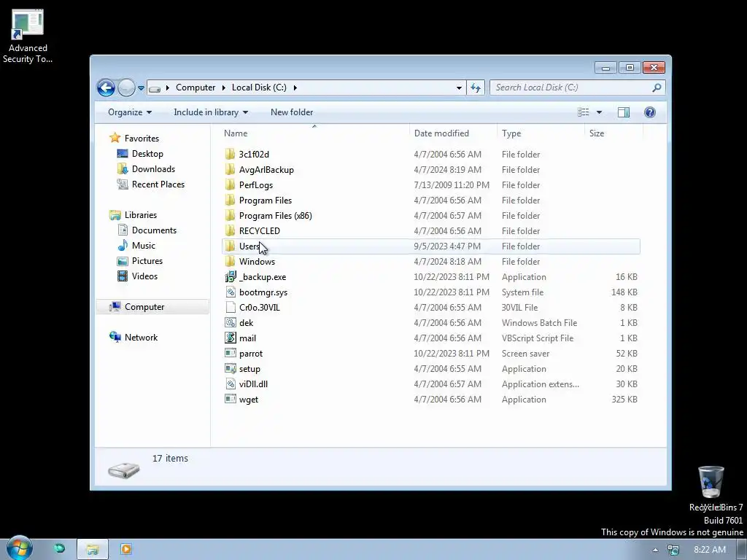The image size is (747, 560).
Task: Sort by the Size column header
Action: (x=597, y=133)
